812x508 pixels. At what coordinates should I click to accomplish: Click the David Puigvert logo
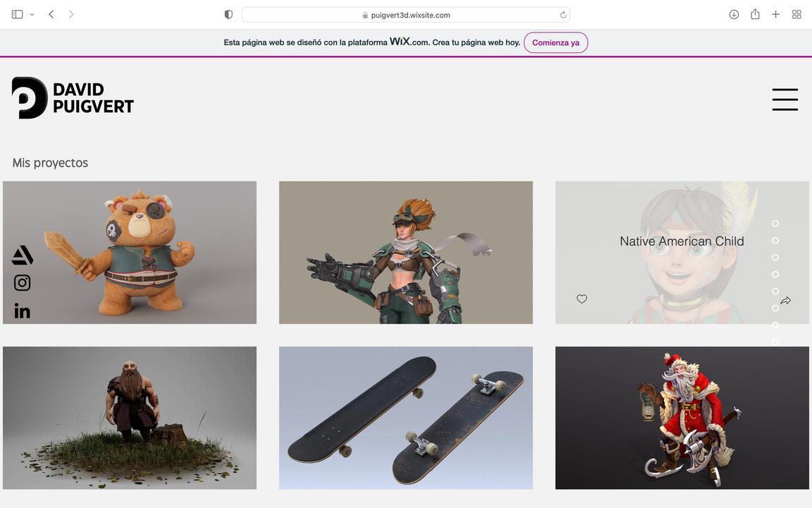[x=73, y=98]
